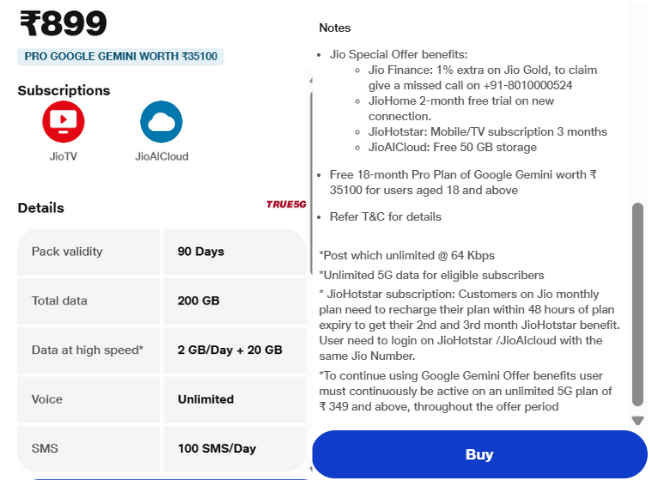
Task: Open the JioAICloud cloud icon
Action: pyautogui.click(x=161, y=122)
